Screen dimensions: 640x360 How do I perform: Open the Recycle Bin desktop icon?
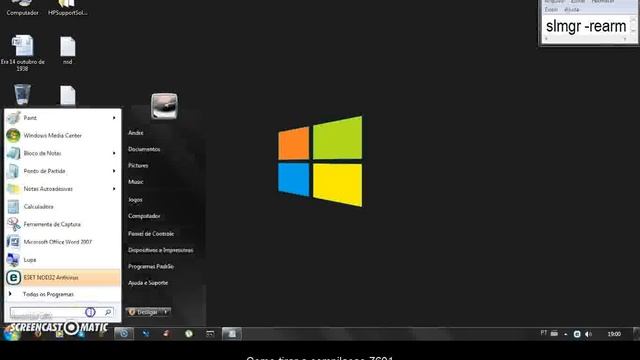(x=22, y=94)
